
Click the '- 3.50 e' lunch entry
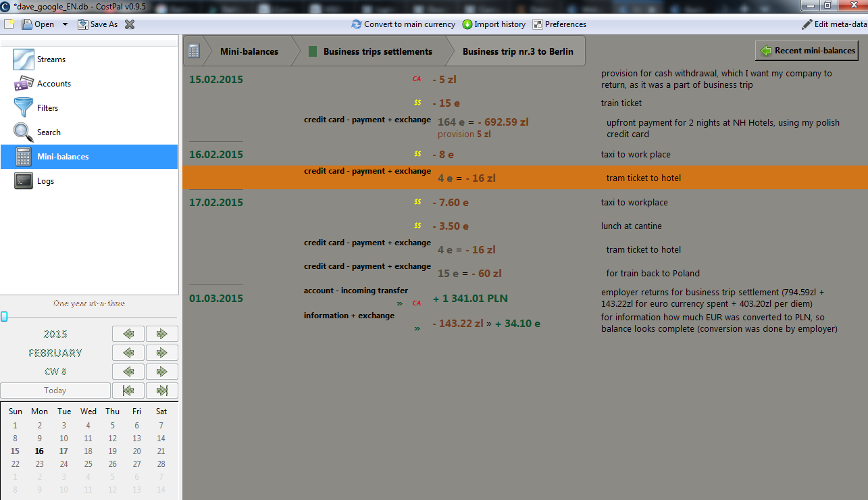point(451,226)
